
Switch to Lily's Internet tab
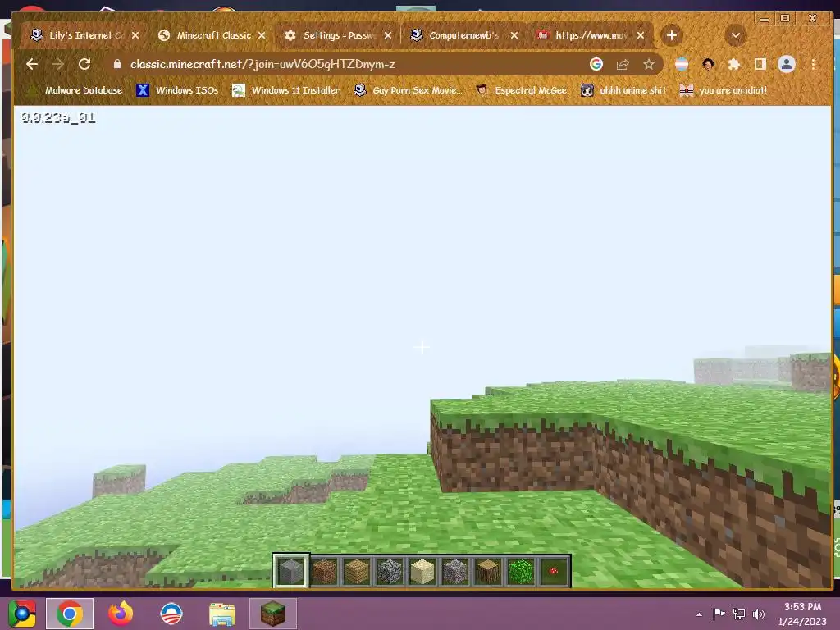tap(84, 35)
